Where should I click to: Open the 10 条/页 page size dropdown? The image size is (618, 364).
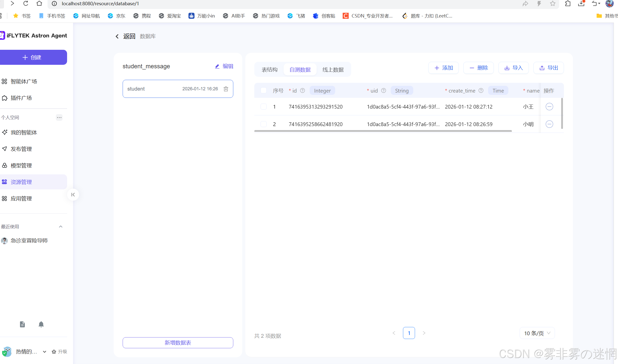coord(537,333)
